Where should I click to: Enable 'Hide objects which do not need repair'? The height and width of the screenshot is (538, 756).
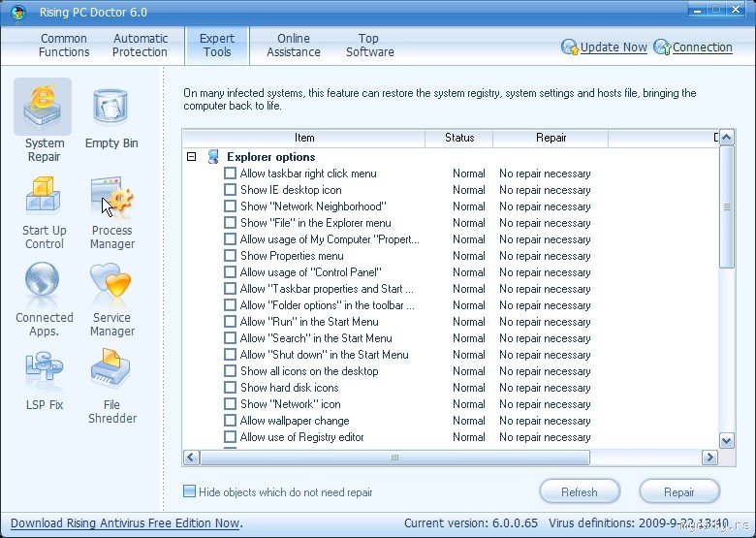[189, 491]
